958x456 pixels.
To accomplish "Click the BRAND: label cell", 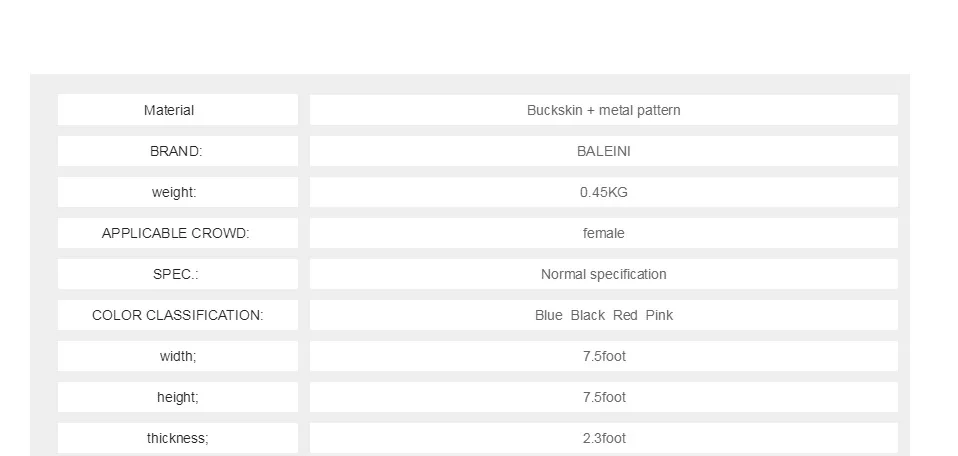I will tap(178, 151).
